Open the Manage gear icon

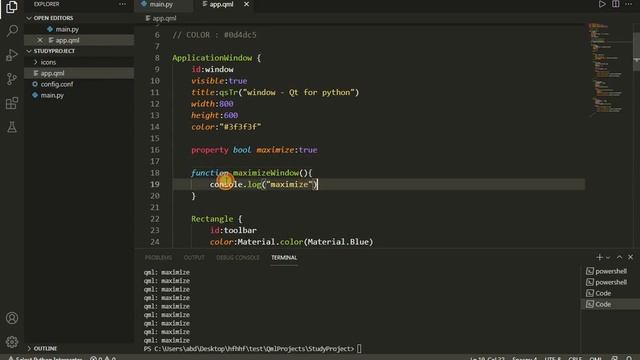coord(12,342)
